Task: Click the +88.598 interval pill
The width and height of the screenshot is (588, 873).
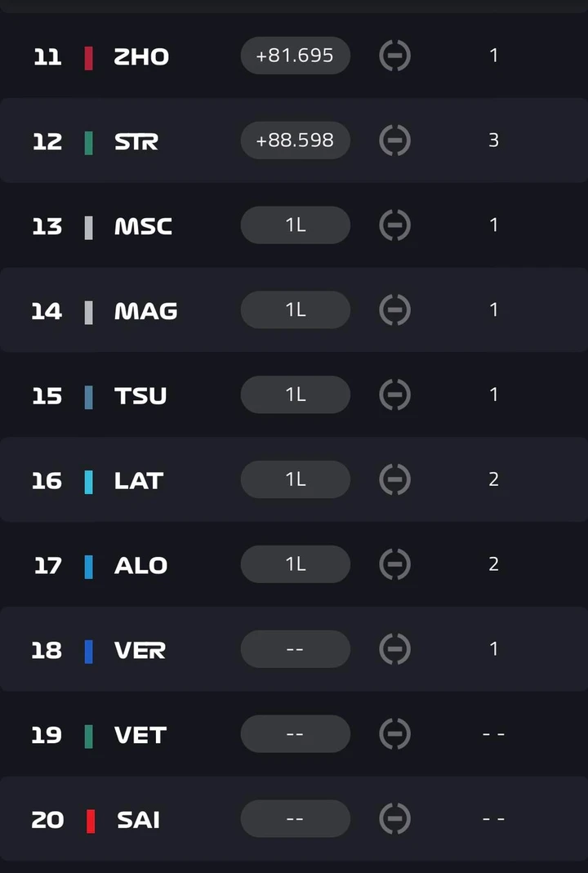Action: tap(295, 140)
